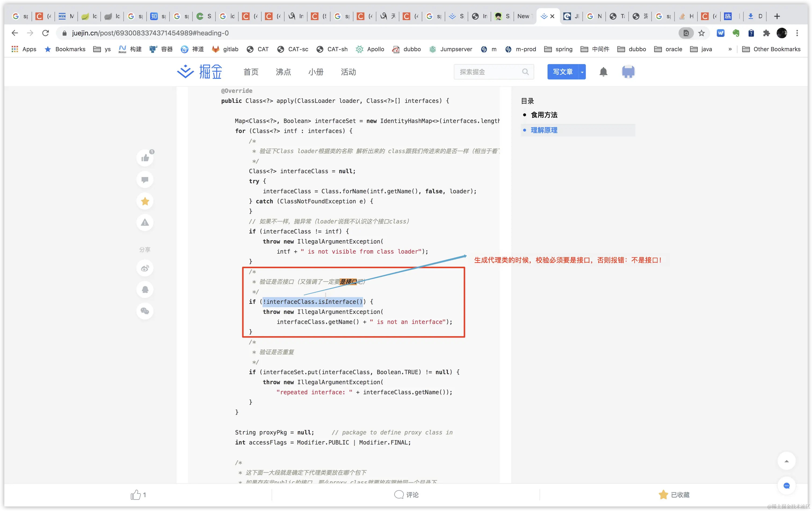Go to the 小册 navigation tab
Image resolution: width=812 pixels, height=511 pixels.
316,72
